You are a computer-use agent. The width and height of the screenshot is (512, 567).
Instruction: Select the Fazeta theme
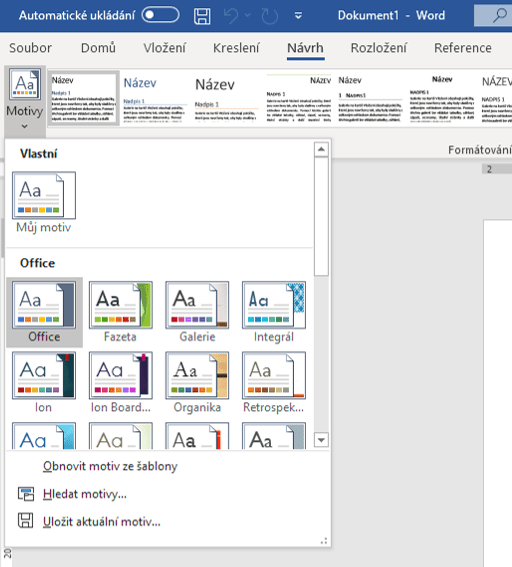tap(120, 312)
